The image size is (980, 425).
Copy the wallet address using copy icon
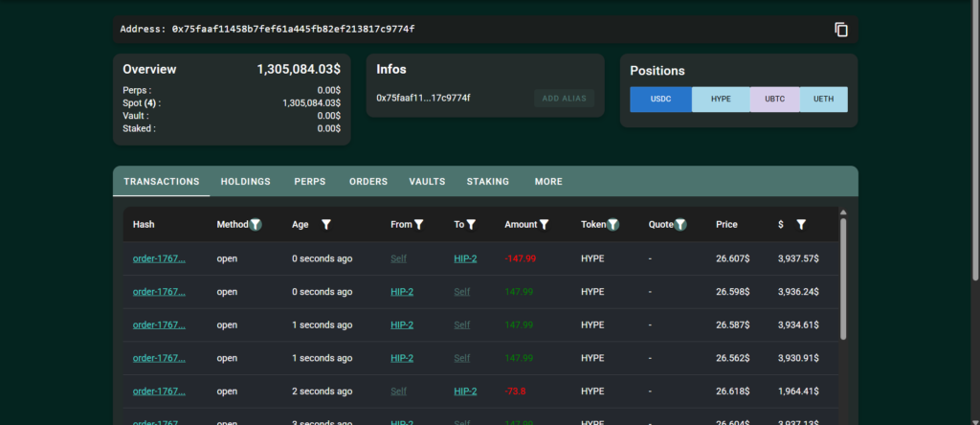(841, 30)
